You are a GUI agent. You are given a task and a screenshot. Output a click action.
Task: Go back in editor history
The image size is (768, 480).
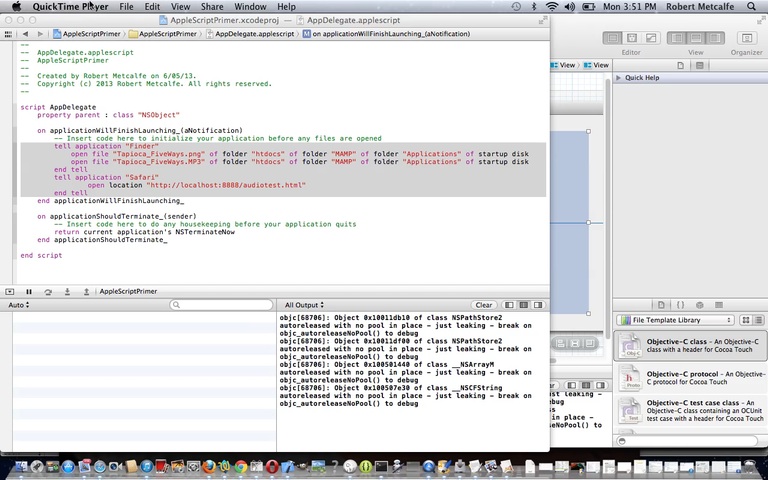(25, 34)
